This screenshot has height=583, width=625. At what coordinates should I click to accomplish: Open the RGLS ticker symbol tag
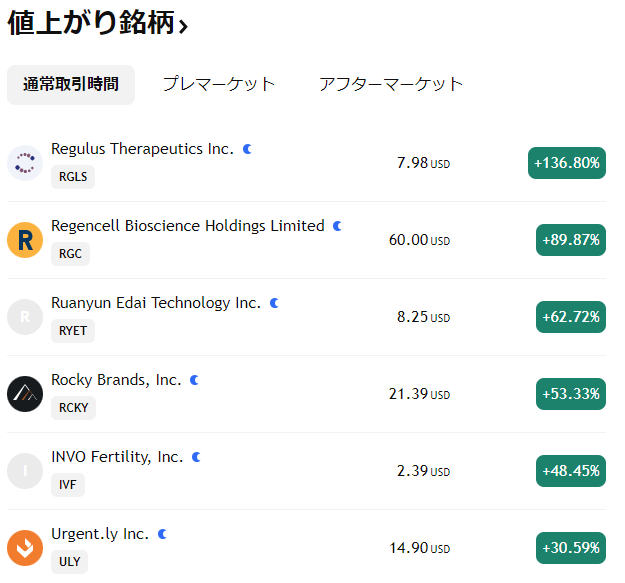pos(73,177)
